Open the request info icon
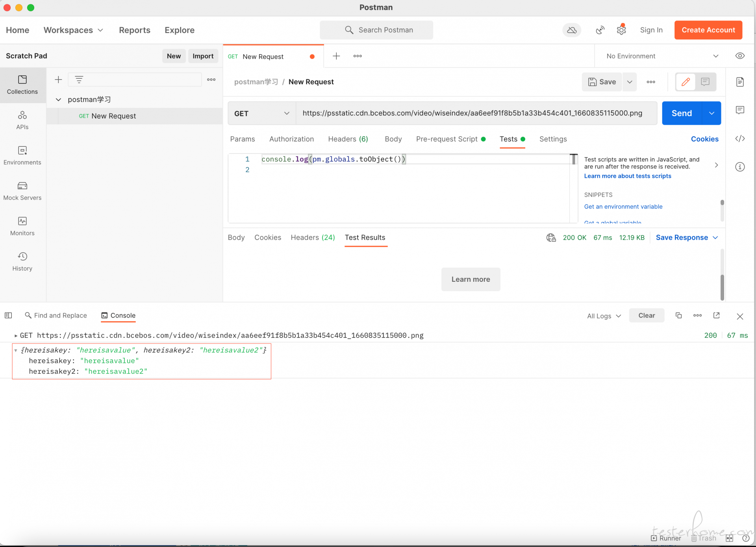This screenshot has height=547, width=756. pos(740,167)
